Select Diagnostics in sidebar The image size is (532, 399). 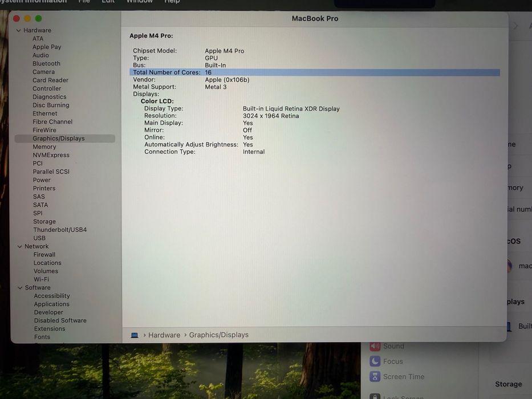point(50,97)
